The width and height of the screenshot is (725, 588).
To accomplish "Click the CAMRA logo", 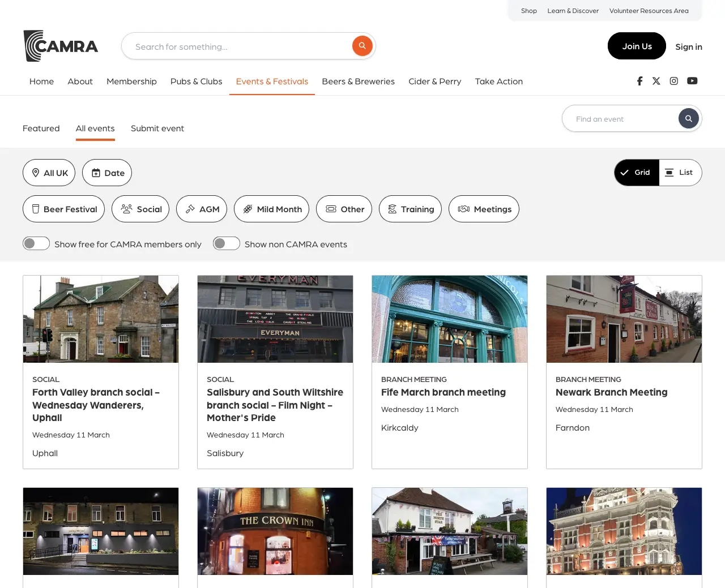I will tap(61, 46).
